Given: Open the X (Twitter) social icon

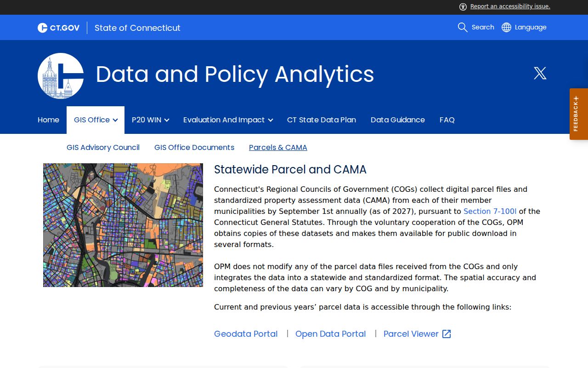Looking at the screenshot, I should [540, 73].
